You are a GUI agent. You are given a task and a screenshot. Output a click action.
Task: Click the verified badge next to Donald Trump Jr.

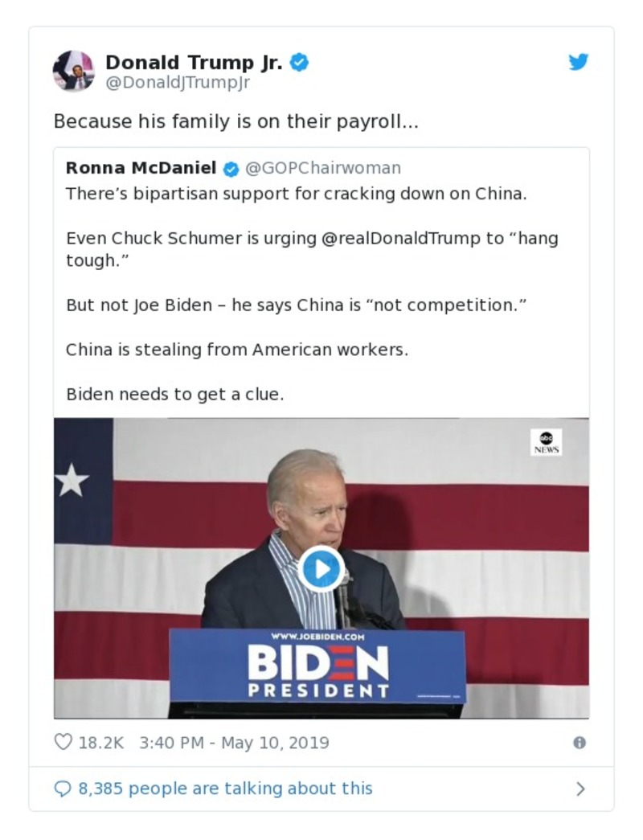click(298, 61)
